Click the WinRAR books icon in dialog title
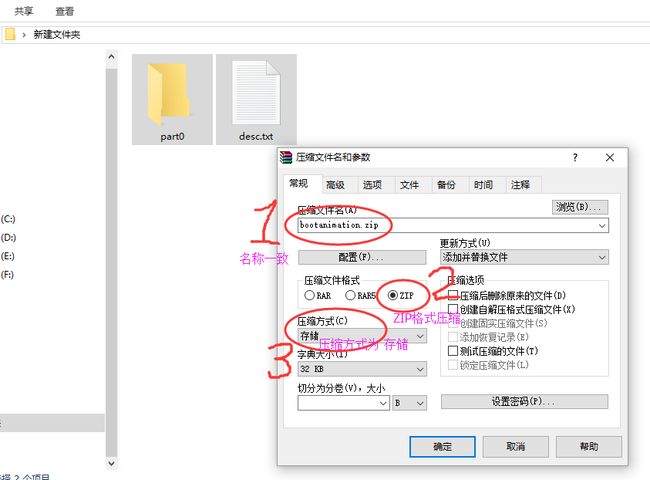This screenshot has width=650, height=480. tap(286, 158)
